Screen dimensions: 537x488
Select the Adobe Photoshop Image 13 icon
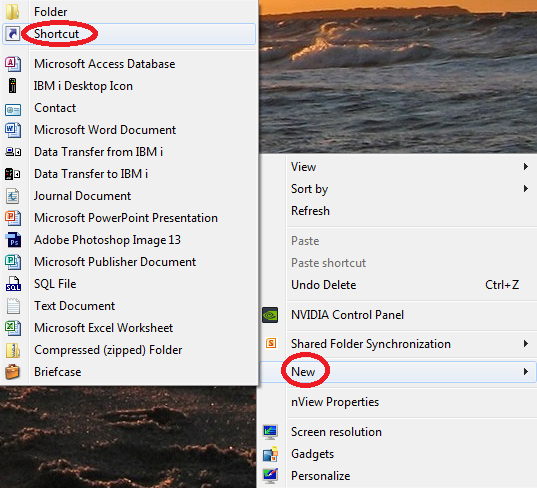point(13,240)
